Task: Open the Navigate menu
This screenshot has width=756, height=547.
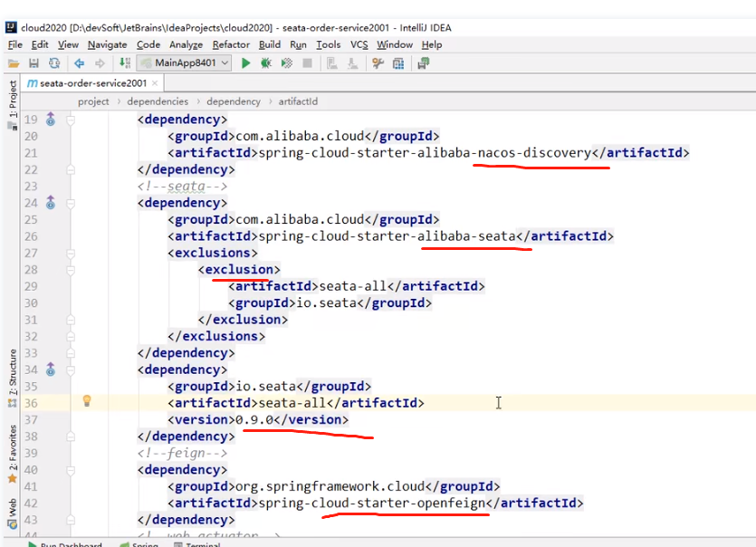Action: click(107, 44)
